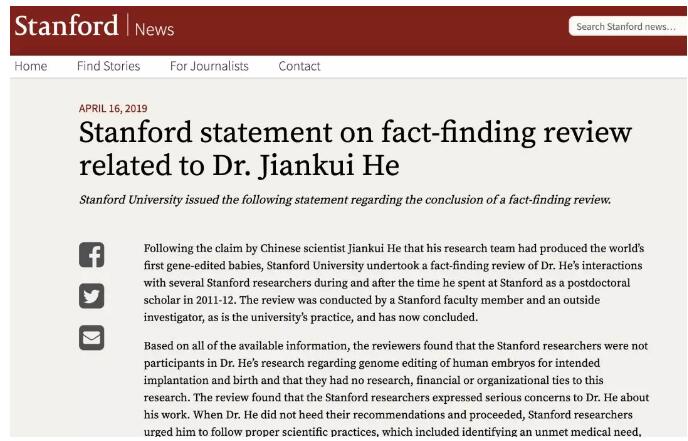Email this article using the envelope icon

(92, 337)
